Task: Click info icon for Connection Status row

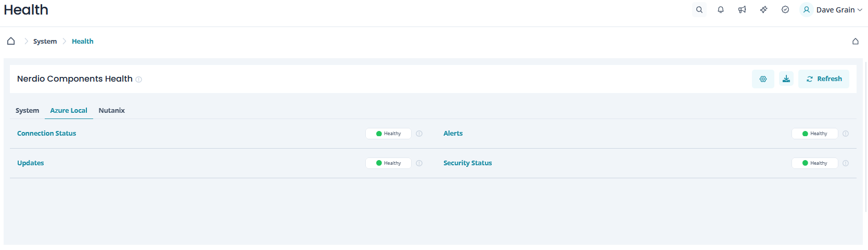Action: point(419,134)
